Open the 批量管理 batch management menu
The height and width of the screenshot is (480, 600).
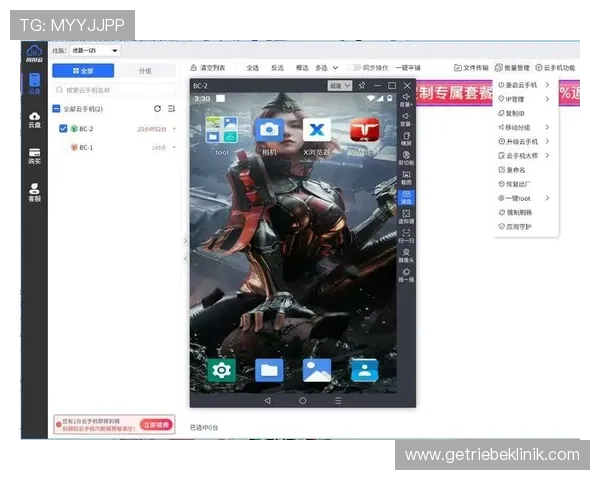point(512,68)
